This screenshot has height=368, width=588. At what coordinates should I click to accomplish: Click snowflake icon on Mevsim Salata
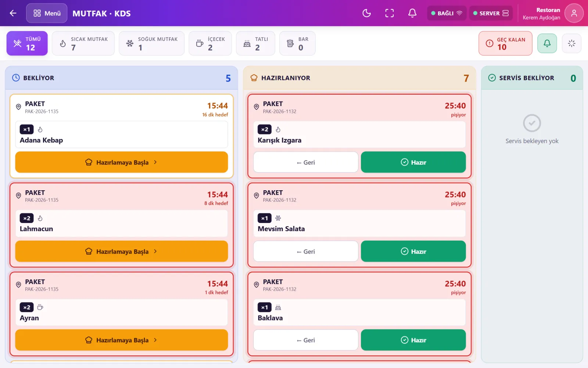(278, 218)
